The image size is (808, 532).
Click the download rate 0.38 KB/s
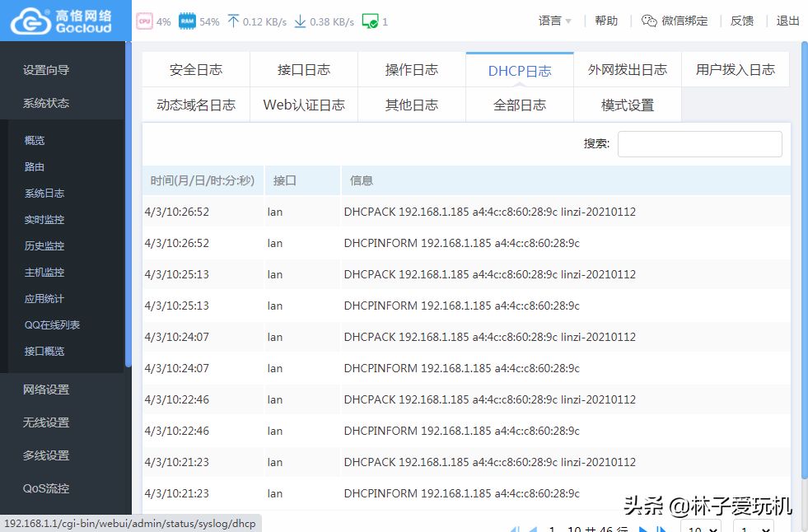(x=332, y=21)
